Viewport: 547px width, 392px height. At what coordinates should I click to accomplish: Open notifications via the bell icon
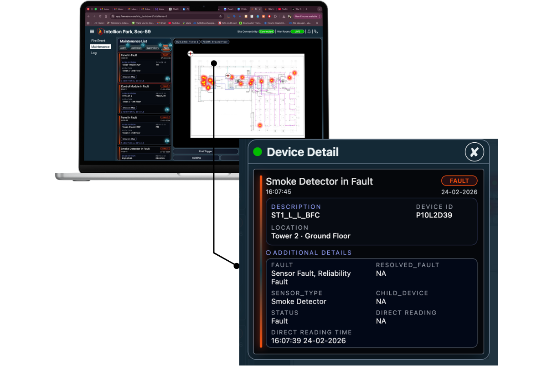308,31
